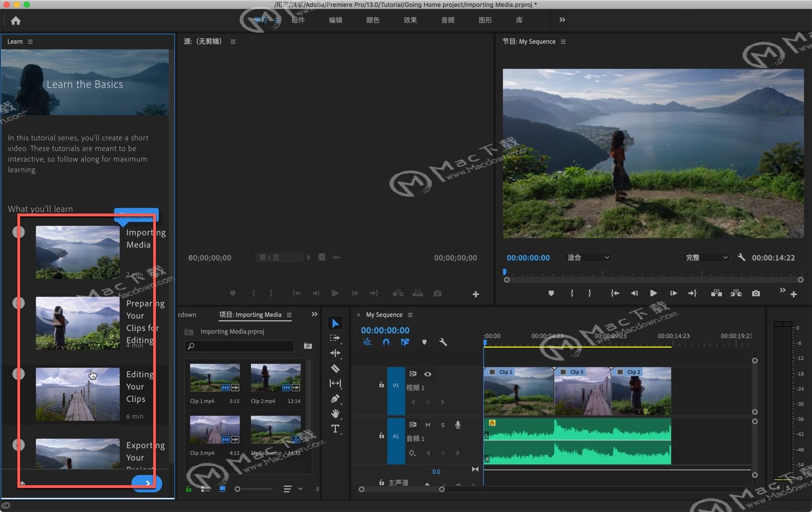Add marker in Program monitor
Viewport: 812px width, 512px height.
551,293
